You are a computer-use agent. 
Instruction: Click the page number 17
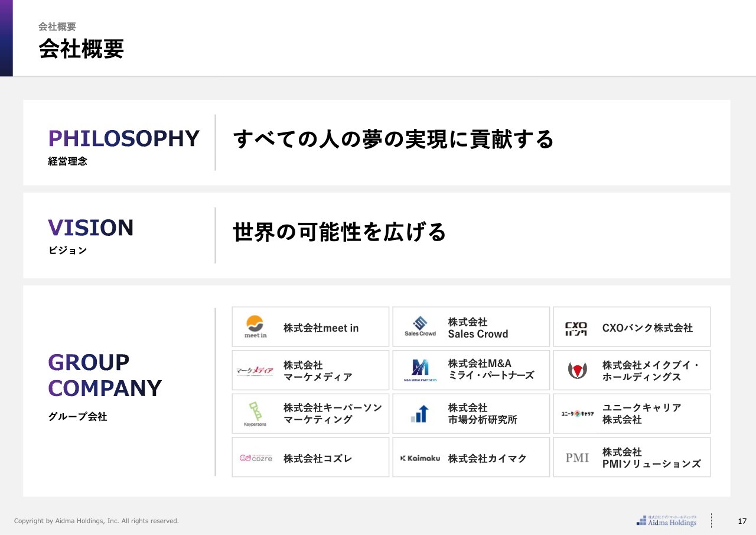click(x=742, y=521)
